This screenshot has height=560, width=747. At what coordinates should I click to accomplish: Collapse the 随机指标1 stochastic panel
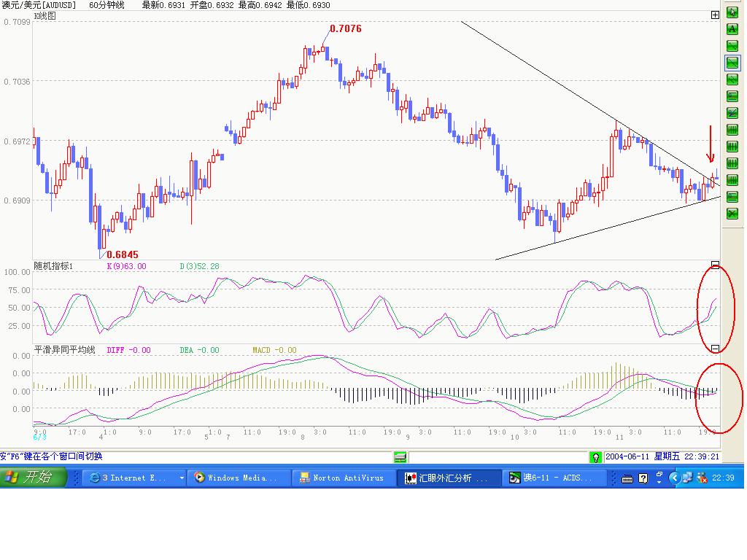pyautogui.click(x=715, y=265)
